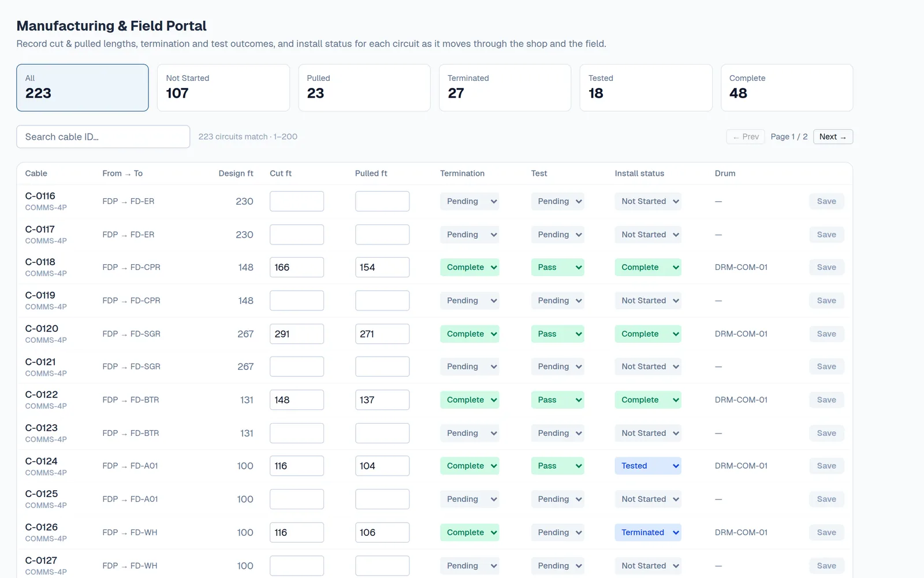Screen dimensions: 924x578
Task: Save the C-0116 row
Action: (826, 201)
